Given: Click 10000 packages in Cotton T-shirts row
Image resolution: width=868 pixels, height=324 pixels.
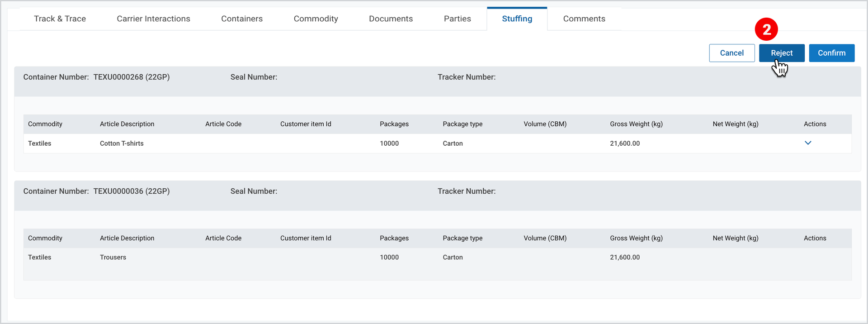Looking at the screenshot, I should pyautogui.click(x=389, y=143).
